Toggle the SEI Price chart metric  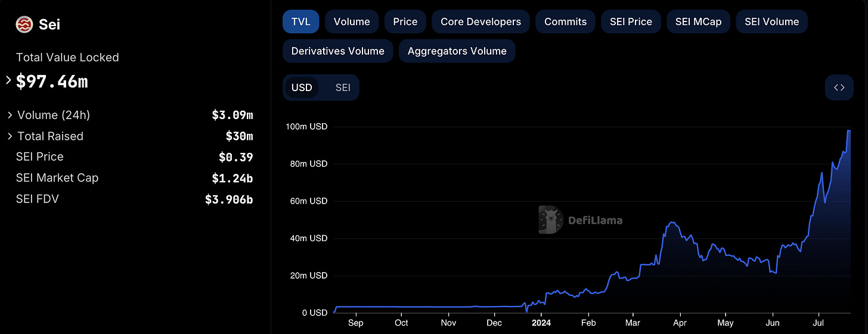pyautogui.click(x=631, y=21)
